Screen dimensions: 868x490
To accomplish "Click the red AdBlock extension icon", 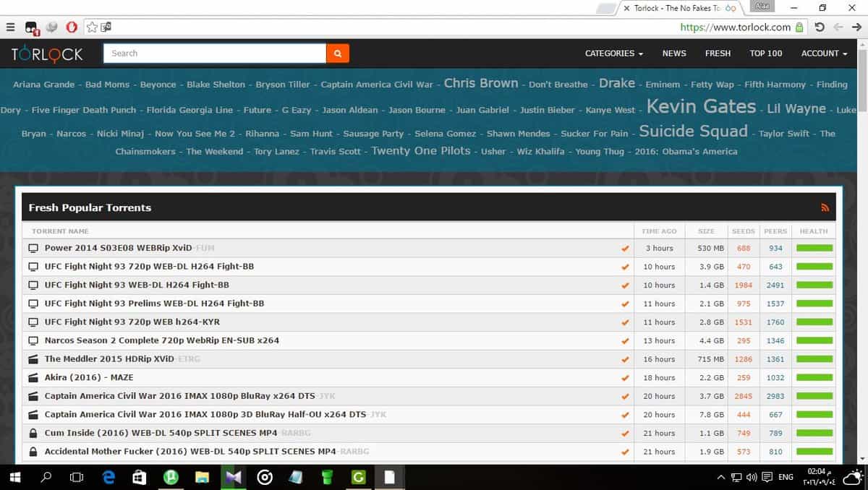I will (x=71, y=27).
